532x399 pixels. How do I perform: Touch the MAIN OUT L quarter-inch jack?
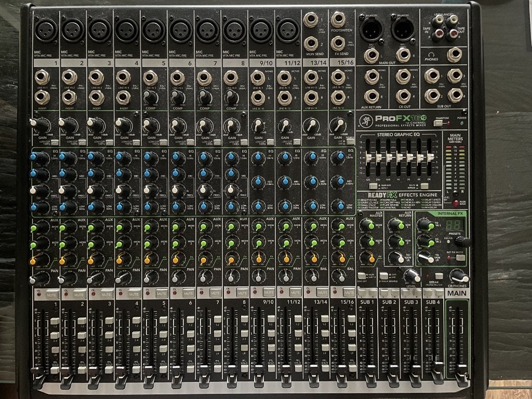371,56
